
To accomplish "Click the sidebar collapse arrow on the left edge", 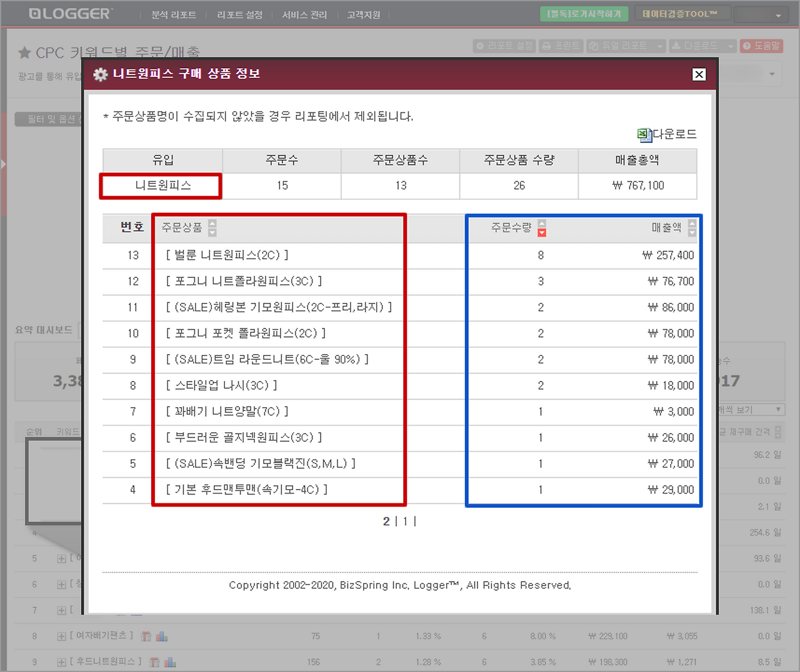I will [x=4, y=164].
